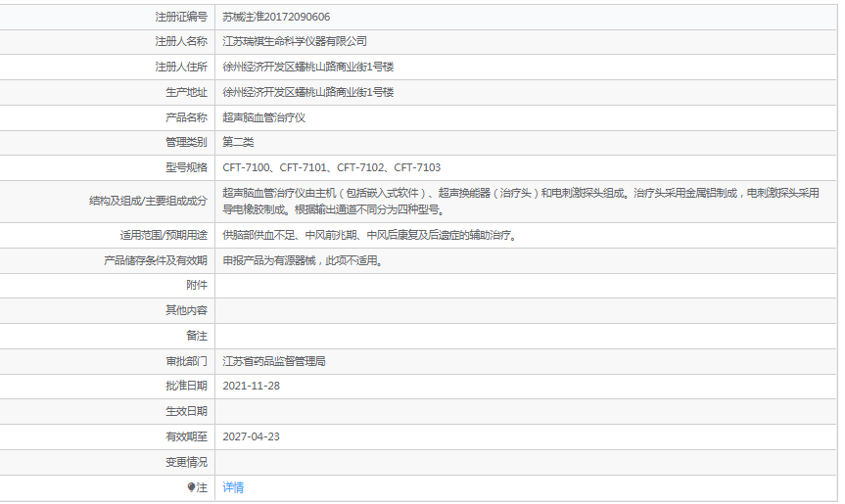Select product name 超声脑血管治疗仪
The height and width of the screenshot is (504, 845).
(264, 117)
